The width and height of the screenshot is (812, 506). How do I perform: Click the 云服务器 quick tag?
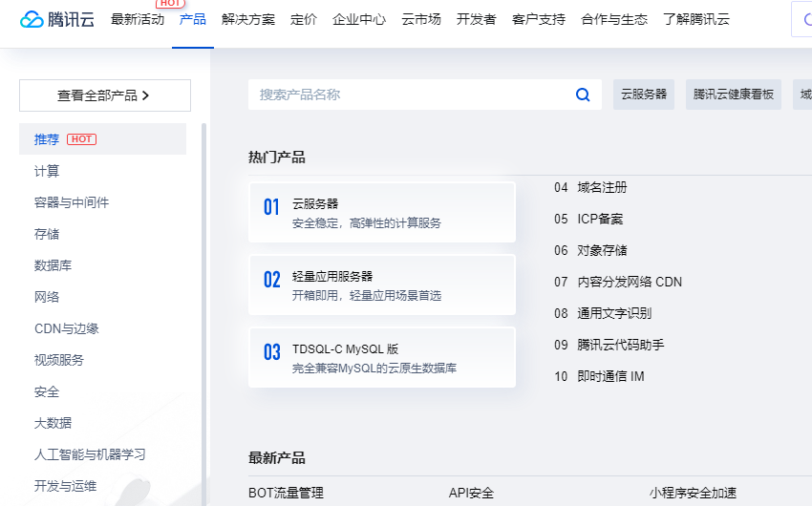(x=644, y=95)
